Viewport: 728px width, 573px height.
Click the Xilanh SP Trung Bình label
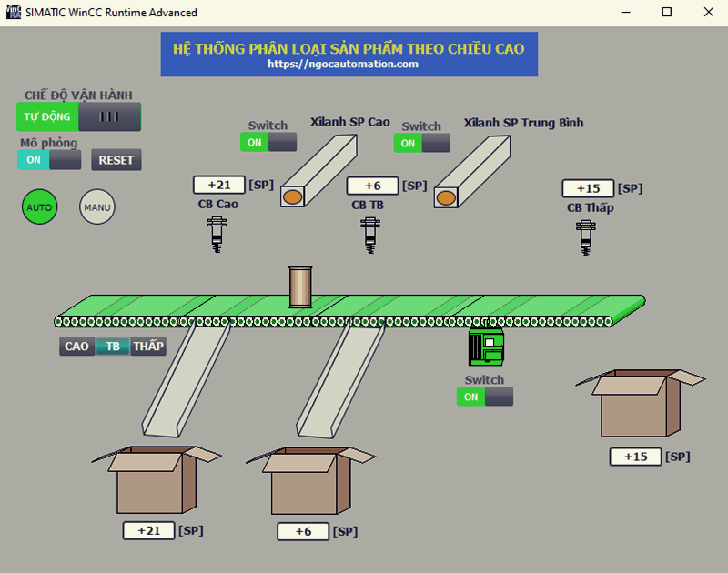coord(524,123)
